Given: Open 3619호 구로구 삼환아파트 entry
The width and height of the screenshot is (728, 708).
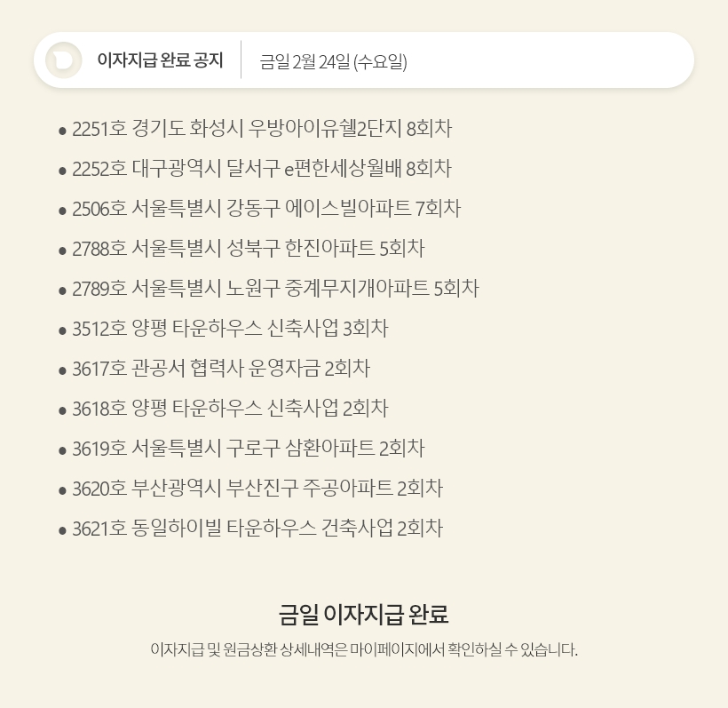Looking at the screenshot, I should pyautogui.click(x=249, y=449).
